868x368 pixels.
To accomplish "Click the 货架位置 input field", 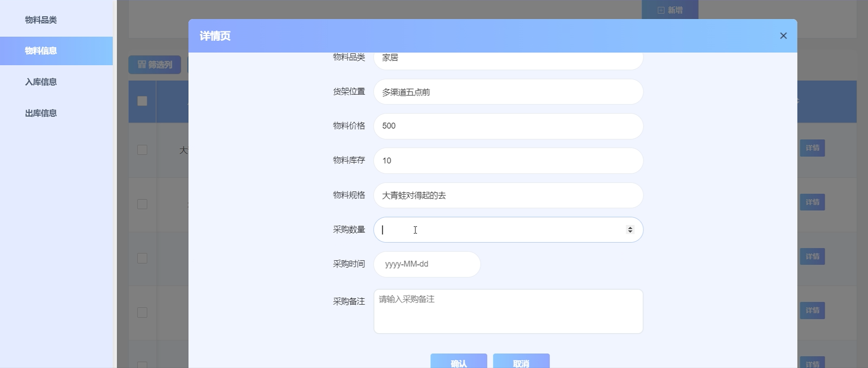I will 508,92.
